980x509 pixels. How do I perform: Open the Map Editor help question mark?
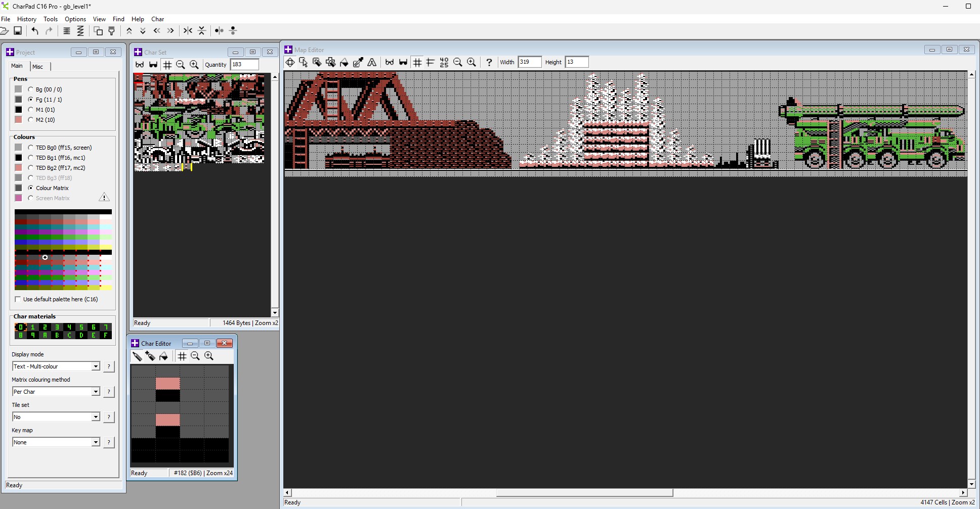pos(489,62)
